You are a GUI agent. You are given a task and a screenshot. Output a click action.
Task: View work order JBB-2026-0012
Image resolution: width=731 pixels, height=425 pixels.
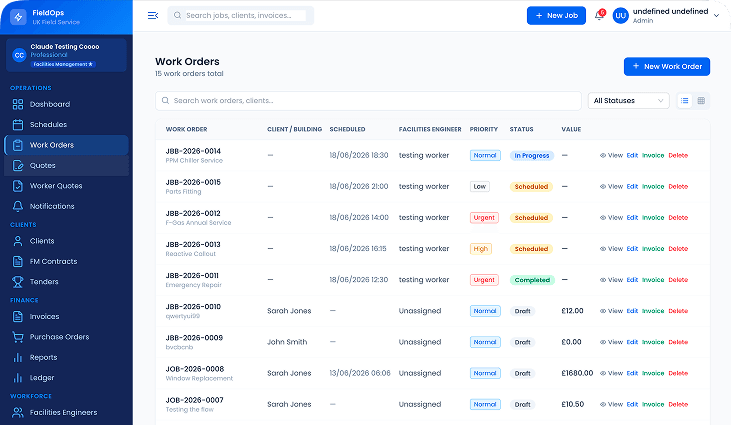click(x=611, y=218)
